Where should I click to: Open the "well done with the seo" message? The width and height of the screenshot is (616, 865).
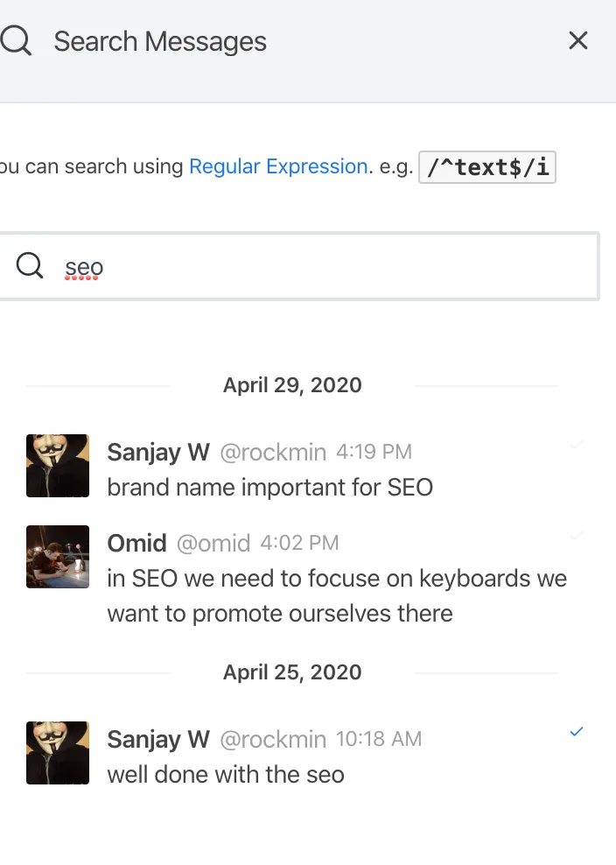point(226,775)
